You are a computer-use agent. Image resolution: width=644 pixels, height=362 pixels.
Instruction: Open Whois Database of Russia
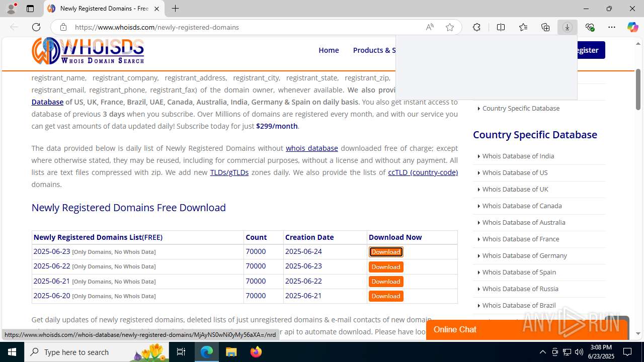[520, 289]
